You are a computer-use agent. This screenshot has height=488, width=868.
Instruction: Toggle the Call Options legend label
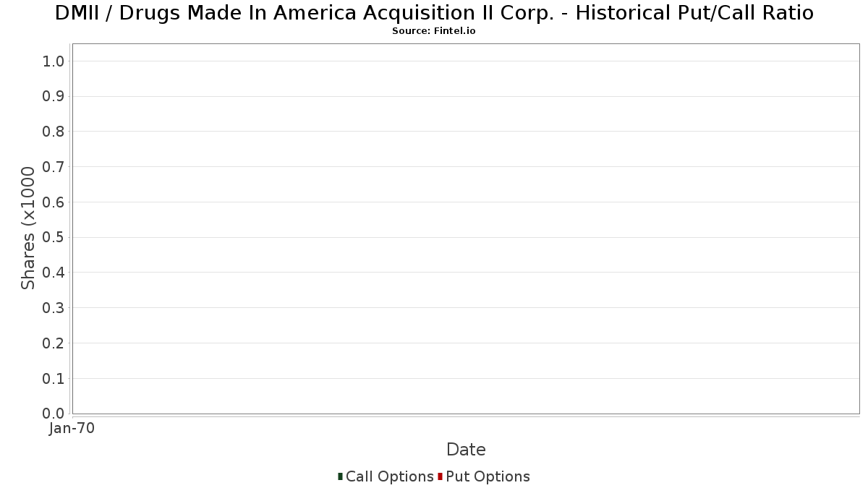point(389,476)
